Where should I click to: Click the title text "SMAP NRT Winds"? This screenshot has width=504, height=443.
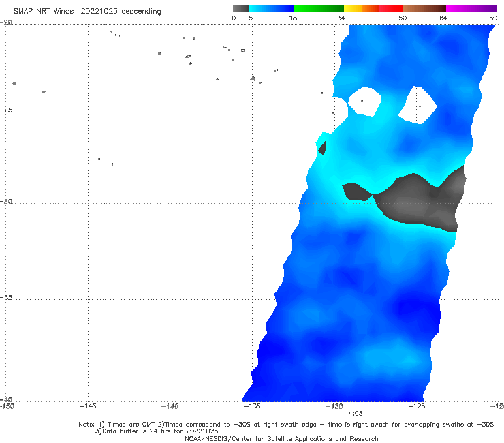[44, 11]
